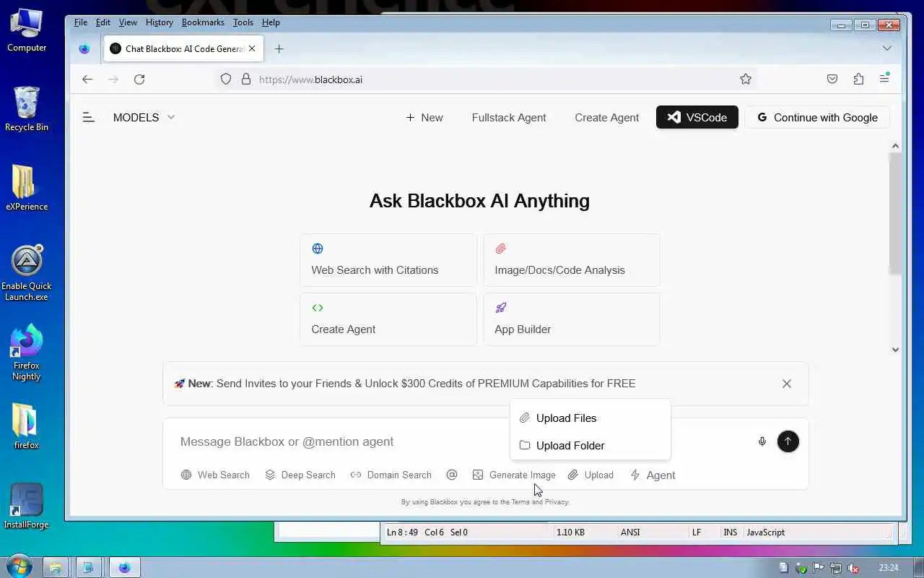Click the page scrollbar up arrow
924x578 pixels.
point(895,145)
